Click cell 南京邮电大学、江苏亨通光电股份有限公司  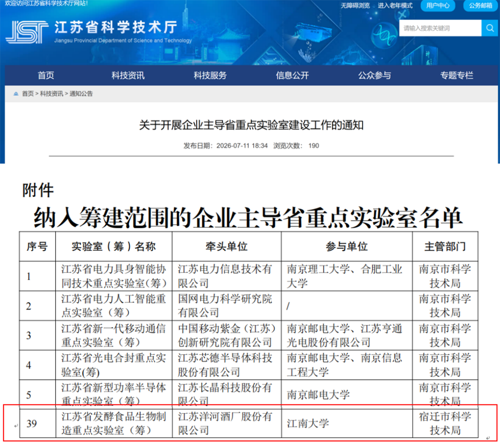click(x=347, y=335)
